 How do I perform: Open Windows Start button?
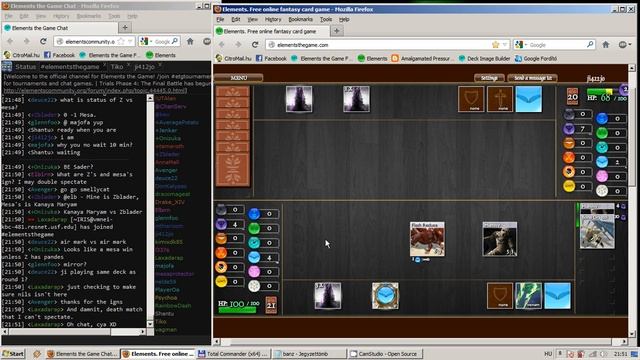pos(13,353)
